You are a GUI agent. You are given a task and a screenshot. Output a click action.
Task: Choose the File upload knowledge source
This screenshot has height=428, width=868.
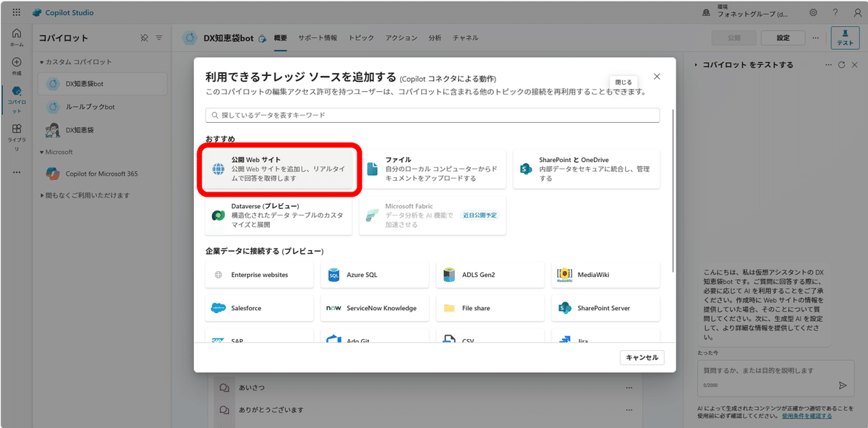(433, 169)
